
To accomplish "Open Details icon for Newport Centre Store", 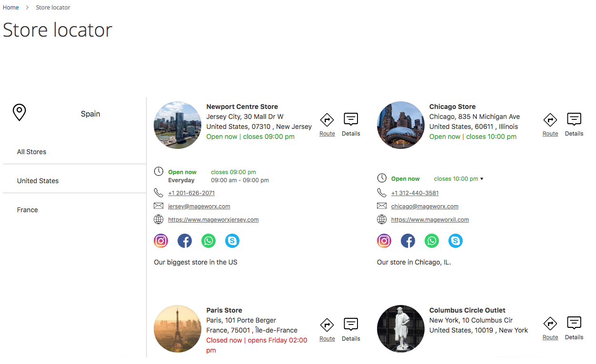I will point(351,119).
